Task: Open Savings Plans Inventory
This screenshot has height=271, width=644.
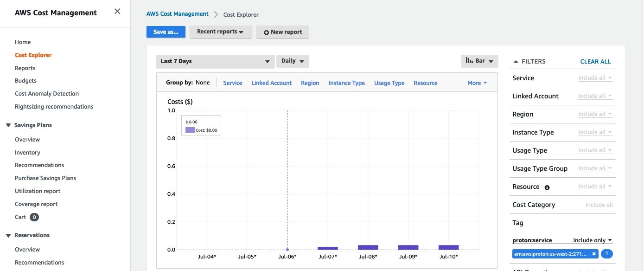Action: tap(27, 153)
